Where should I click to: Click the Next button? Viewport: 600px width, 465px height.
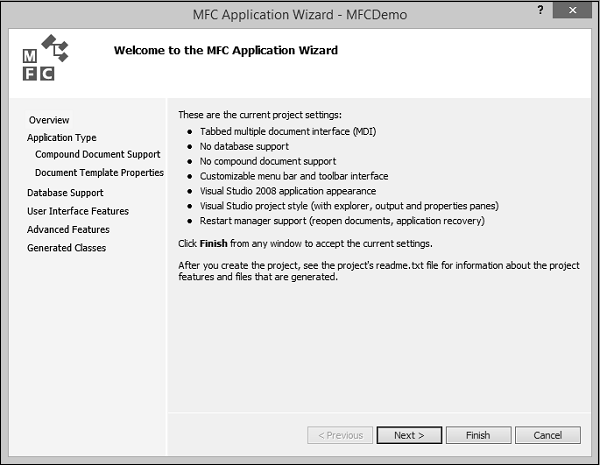(x=409, y=435)
